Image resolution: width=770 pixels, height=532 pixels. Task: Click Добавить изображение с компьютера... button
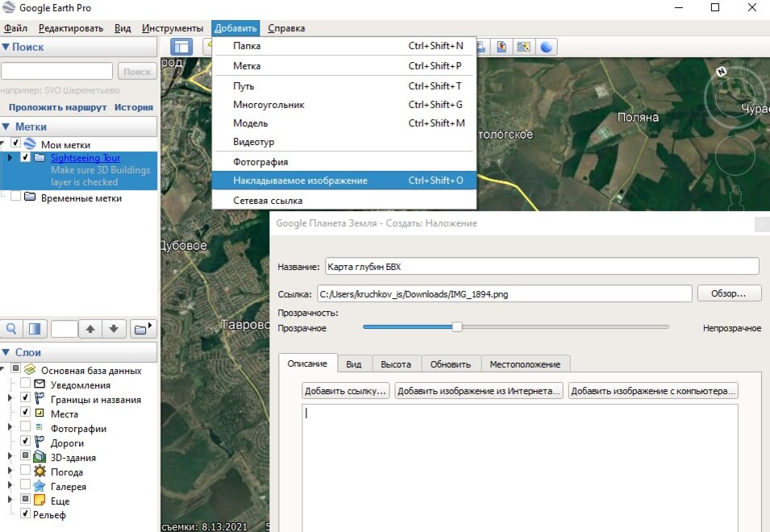tap(653, 391)
